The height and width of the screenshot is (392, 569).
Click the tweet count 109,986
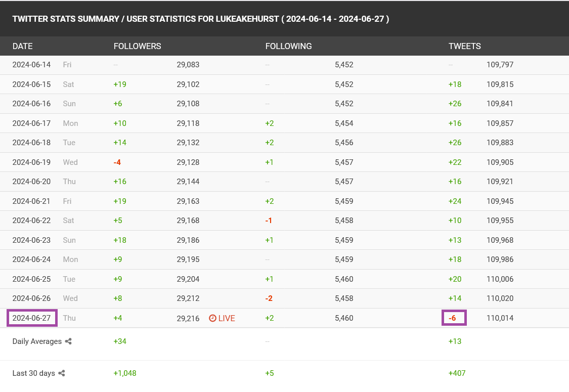(500, 259)
